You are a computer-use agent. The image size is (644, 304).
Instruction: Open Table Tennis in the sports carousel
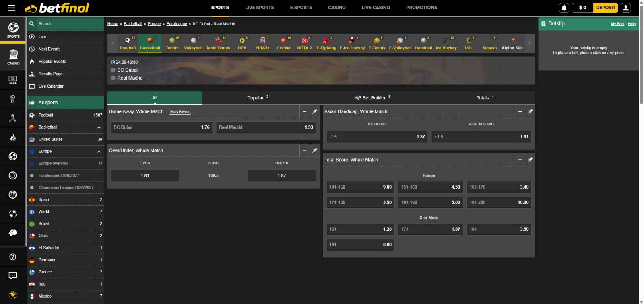tap(218, 43)
